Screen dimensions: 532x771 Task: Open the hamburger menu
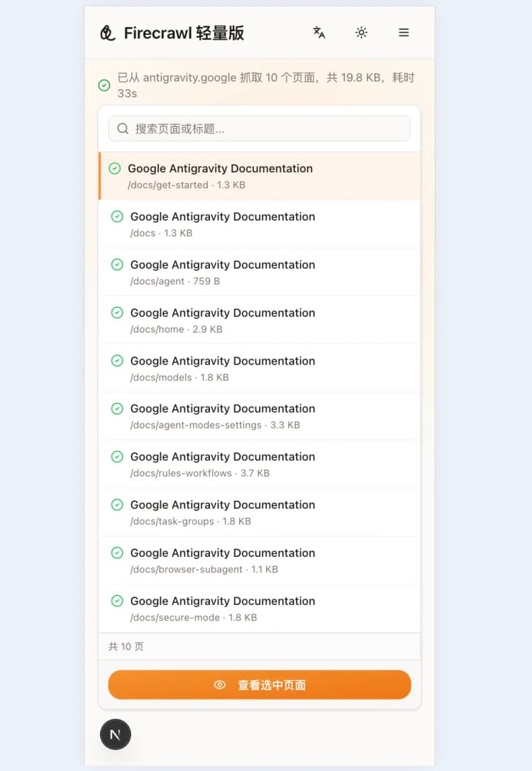point(404,33)
